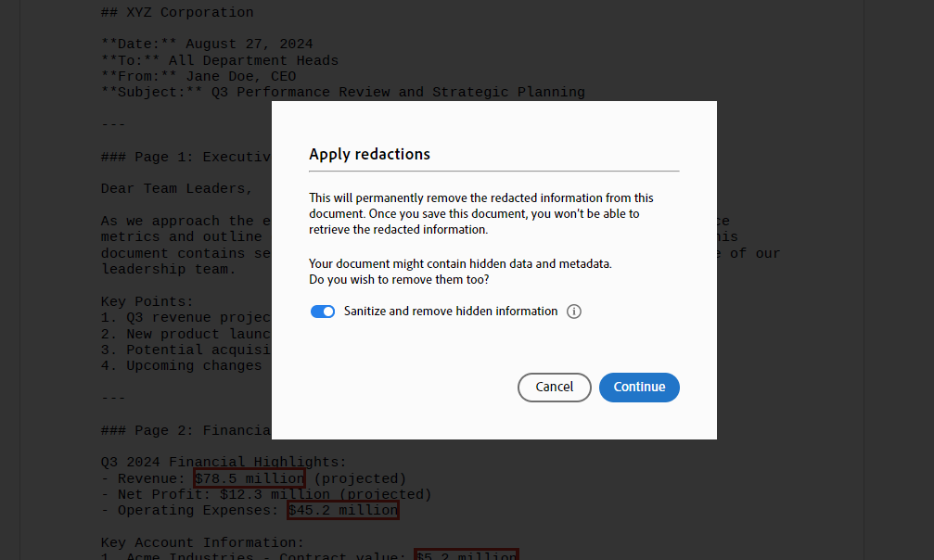
Task: Continue to apply redactions
Action: click(x=639, y=388)
